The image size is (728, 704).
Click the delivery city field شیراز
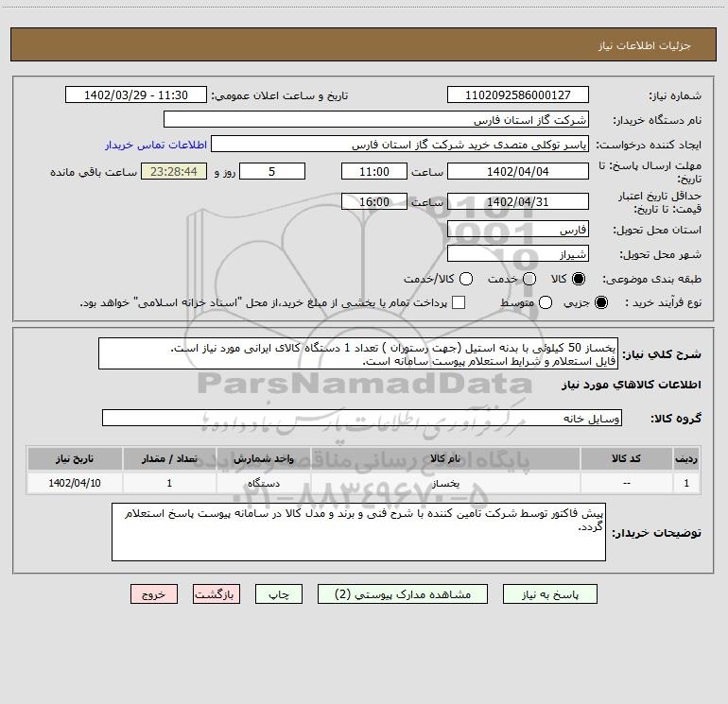pos(518,254)
